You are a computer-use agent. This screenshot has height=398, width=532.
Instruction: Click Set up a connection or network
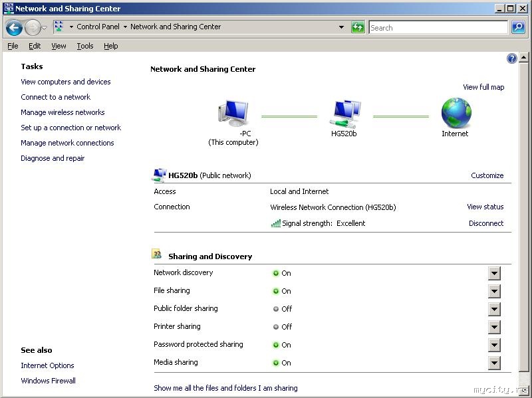tap(71, 128)
